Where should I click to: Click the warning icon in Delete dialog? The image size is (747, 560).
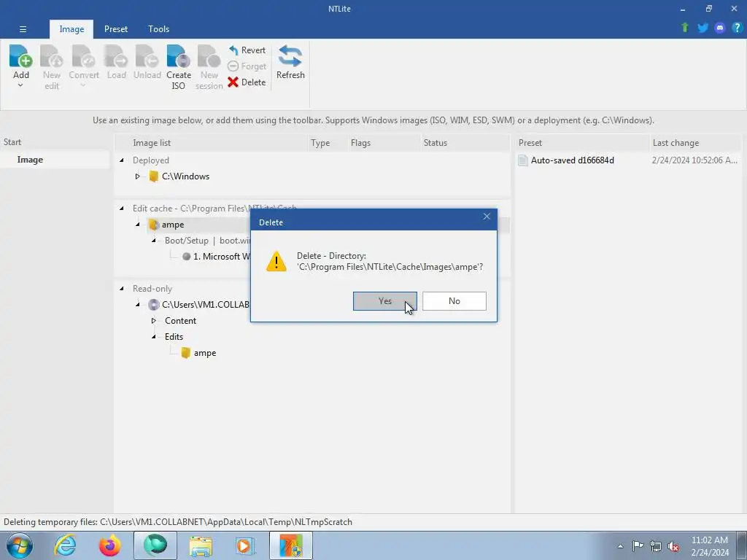coord(276,262)
